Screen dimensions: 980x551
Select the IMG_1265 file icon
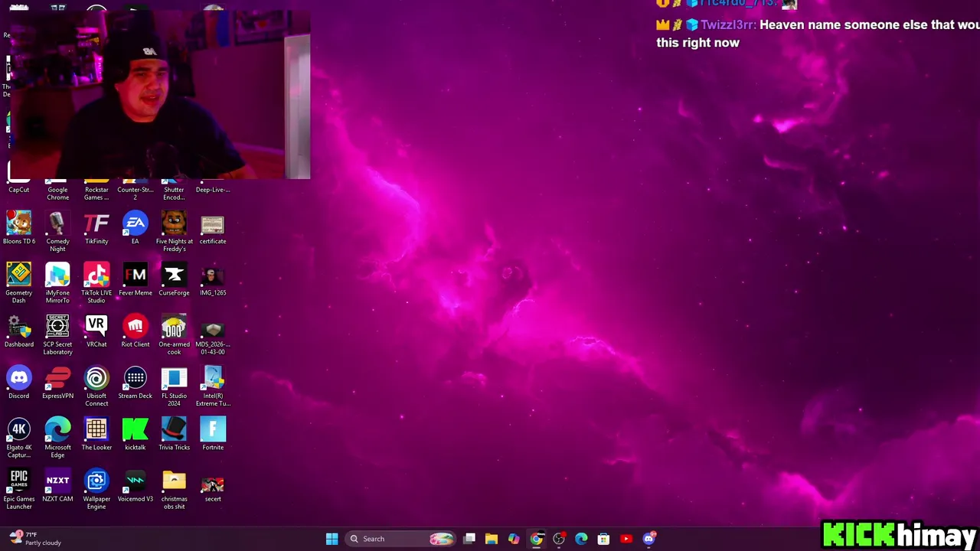(x=213, y=279)
